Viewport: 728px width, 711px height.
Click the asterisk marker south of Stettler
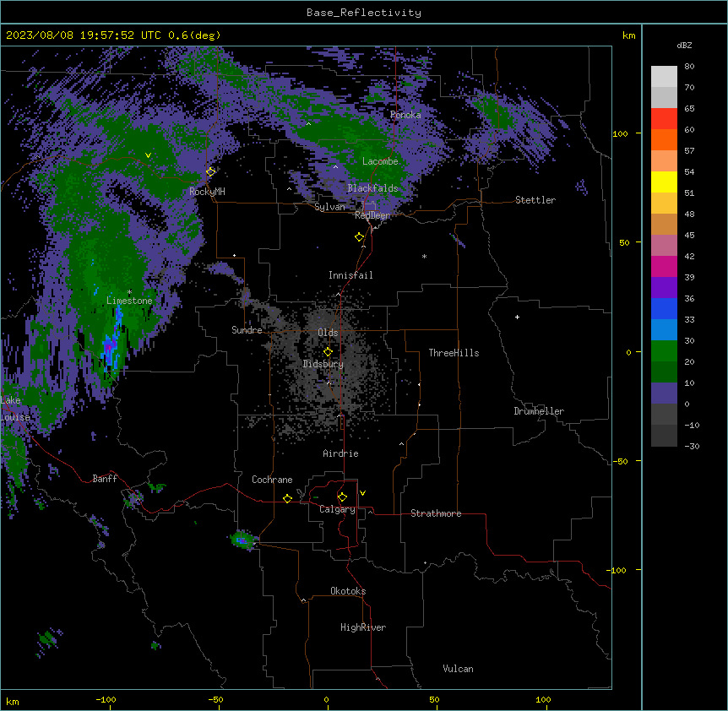424,256
